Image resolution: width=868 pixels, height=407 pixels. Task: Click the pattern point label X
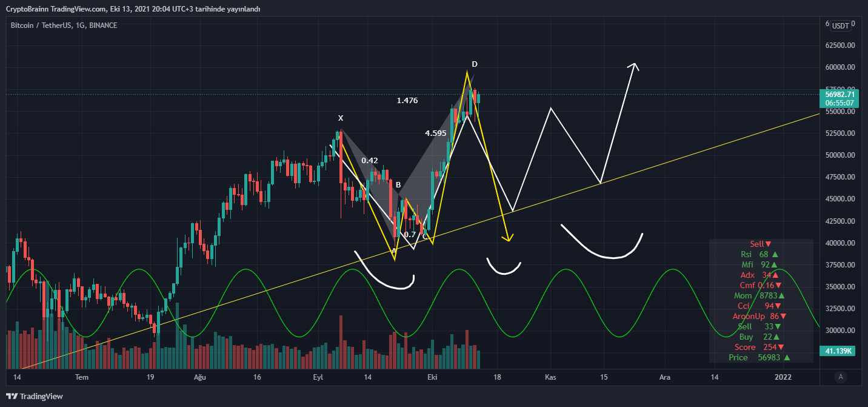341,118
